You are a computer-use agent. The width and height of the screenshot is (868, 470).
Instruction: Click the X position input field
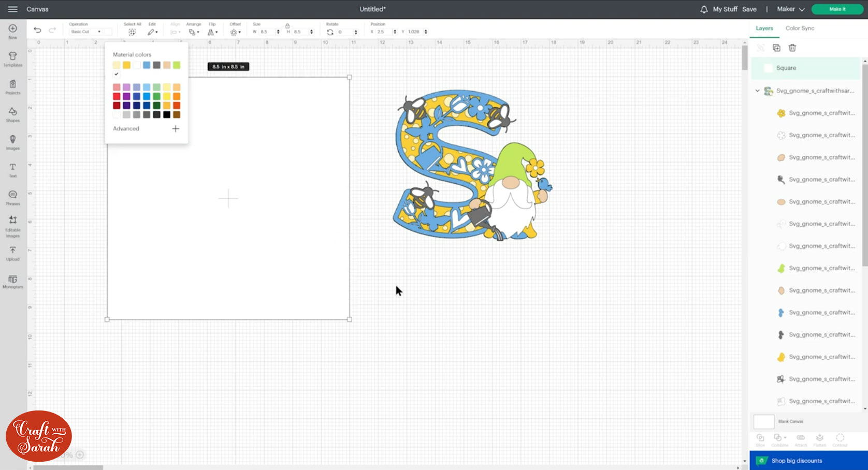pos(384,32)
